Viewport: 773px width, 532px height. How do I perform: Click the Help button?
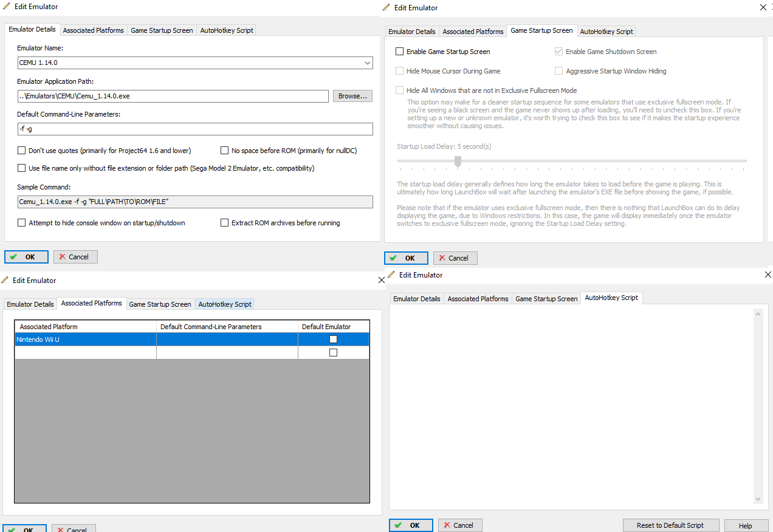click(x=746, y=525)
